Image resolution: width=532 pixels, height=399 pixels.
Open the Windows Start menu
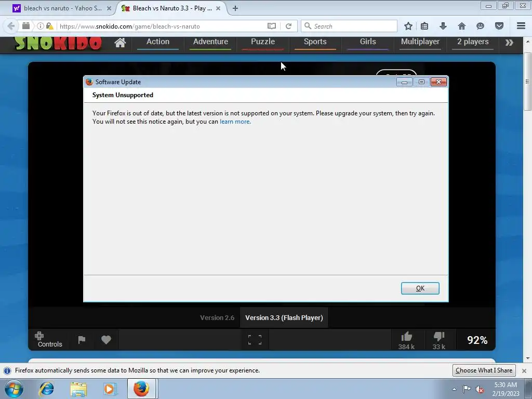pos(14,389)
